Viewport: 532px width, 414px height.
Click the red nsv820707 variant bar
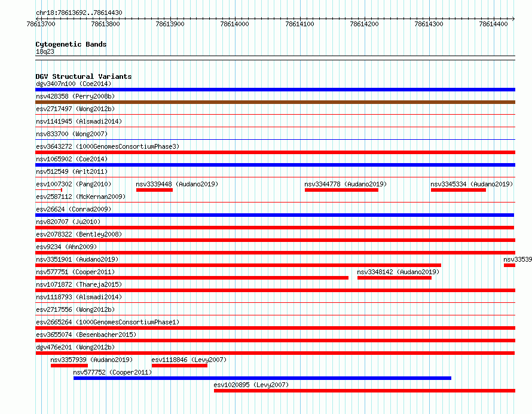click(274, 228)
